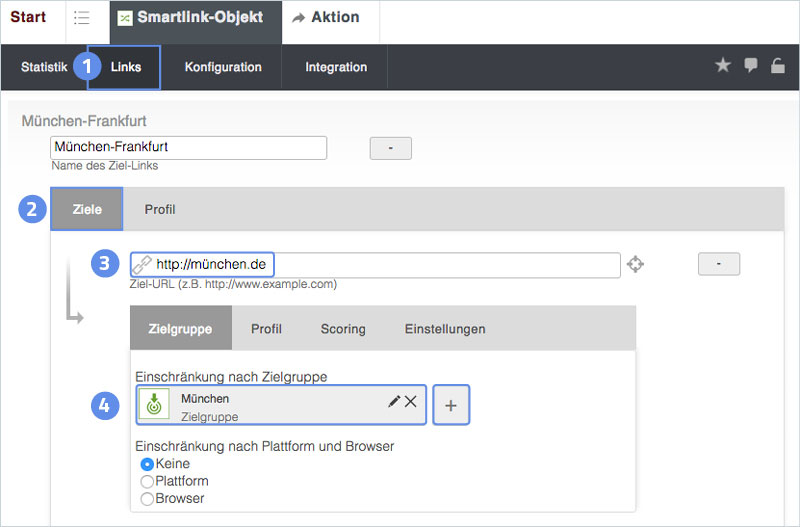800x527 pixels.
Task: Remove München Zielgruppe with X icon
Action: pyautogui.click(x=411, y=401)
